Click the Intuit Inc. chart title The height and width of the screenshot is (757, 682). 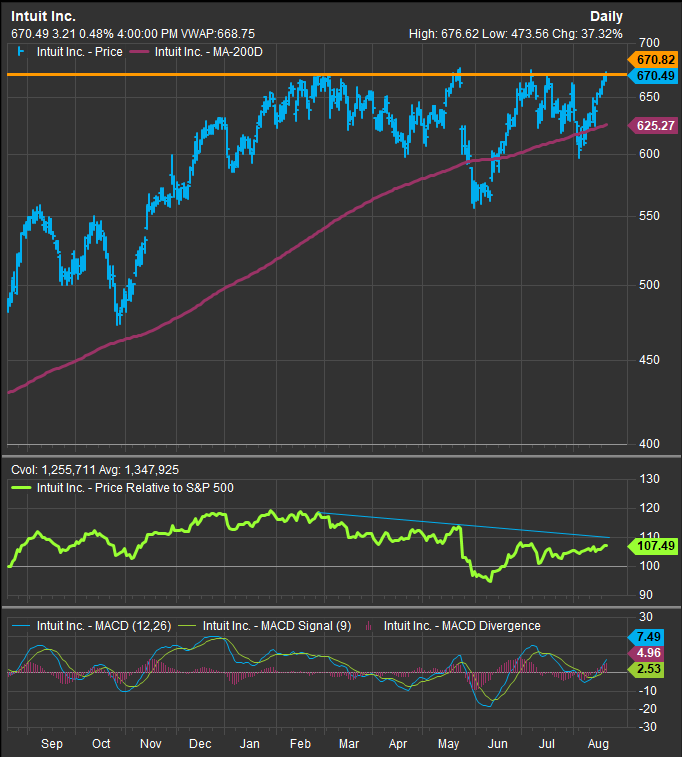pyautogui.click(x=43, y=16)
